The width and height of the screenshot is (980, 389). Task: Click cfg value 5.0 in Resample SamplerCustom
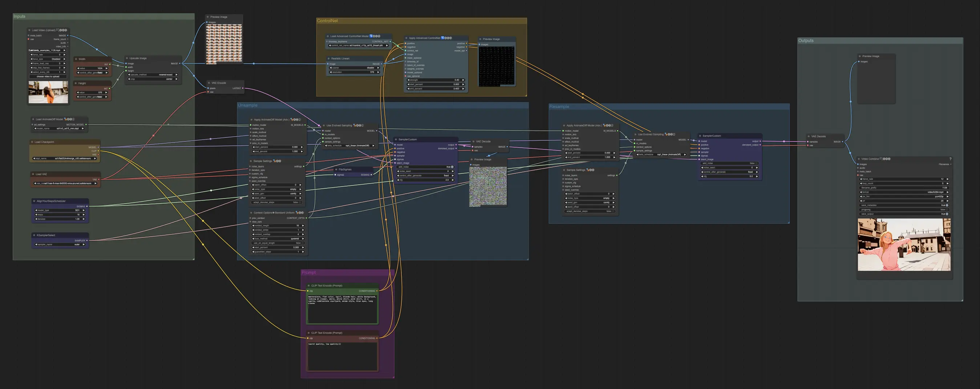(729, 176)
